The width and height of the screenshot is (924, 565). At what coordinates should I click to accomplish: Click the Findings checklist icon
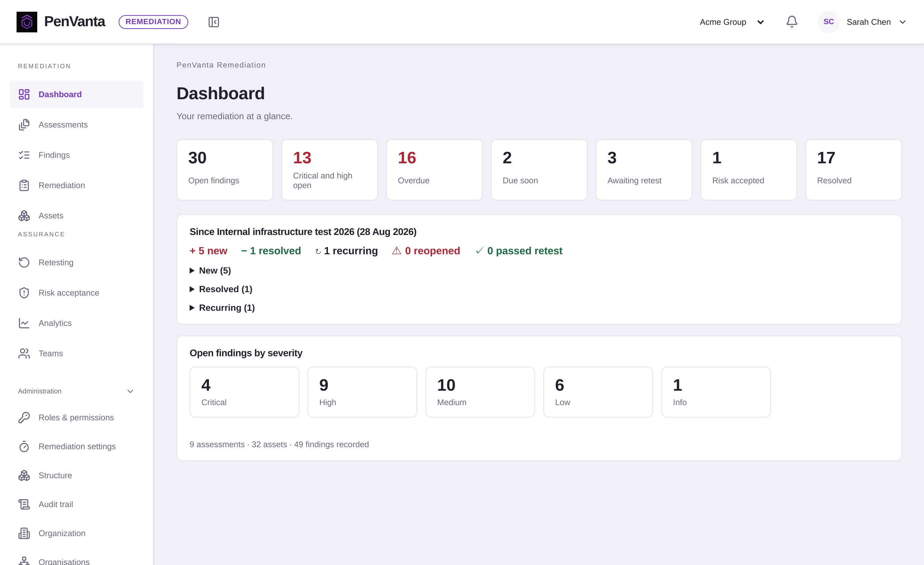click(24, 155)
